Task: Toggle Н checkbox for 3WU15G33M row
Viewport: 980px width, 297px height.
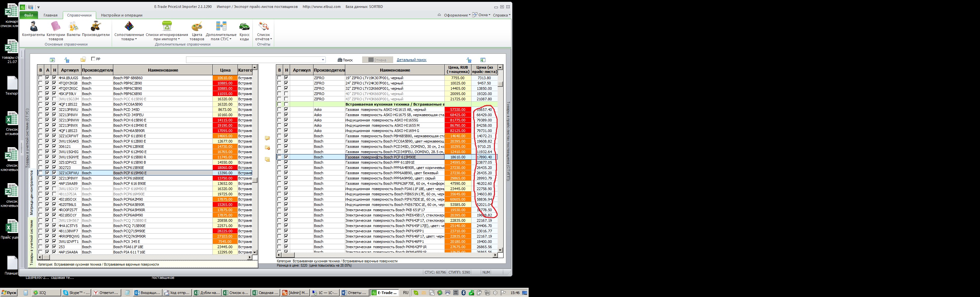Action: (54, 99)
